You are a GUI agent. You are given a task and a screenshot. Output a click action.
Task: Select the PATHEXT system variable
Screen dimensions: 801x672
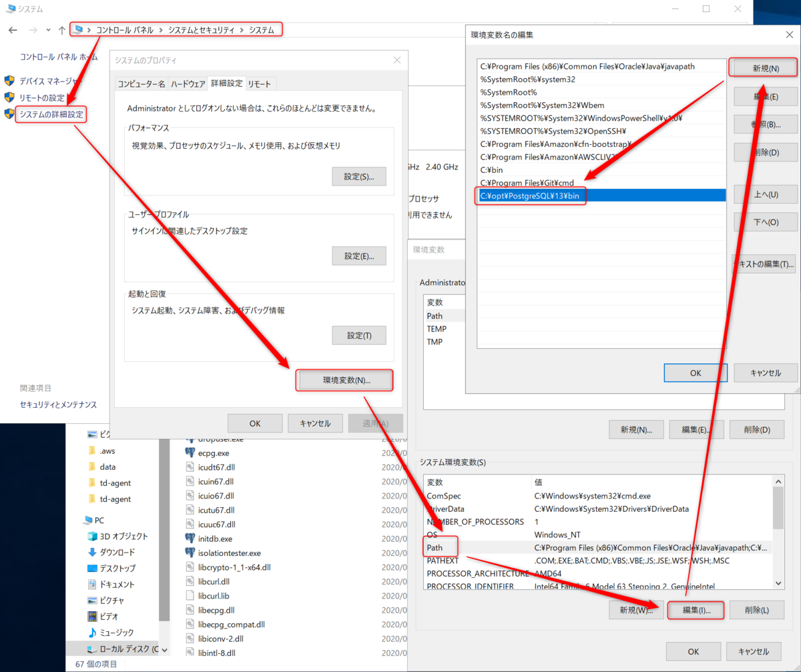[x=599, y=561]
